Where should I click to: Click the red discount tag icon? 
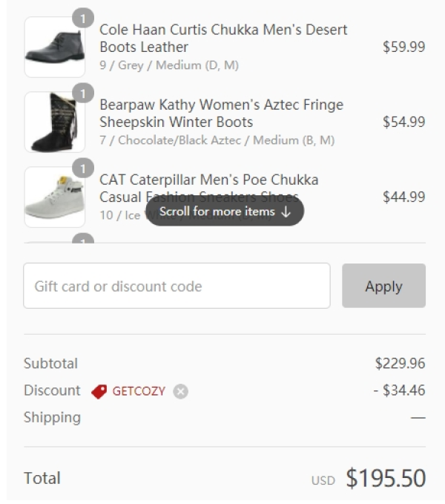point(99,391)
